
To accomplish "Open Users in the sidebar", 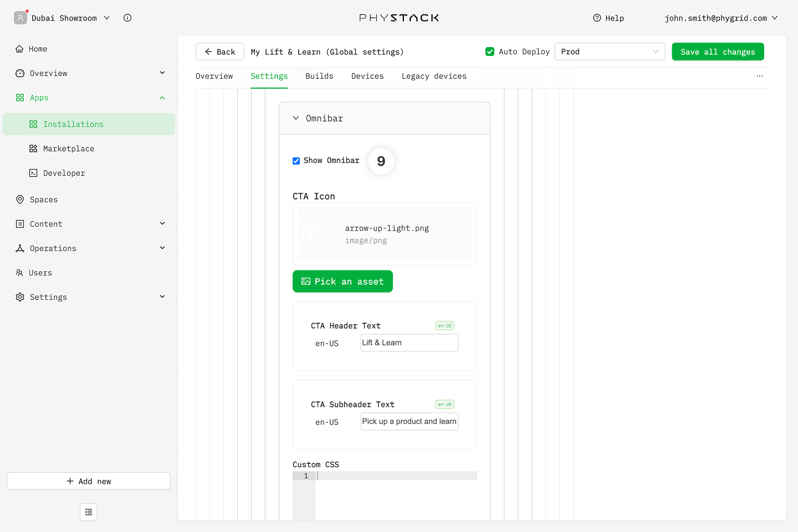I will point(89,273).
